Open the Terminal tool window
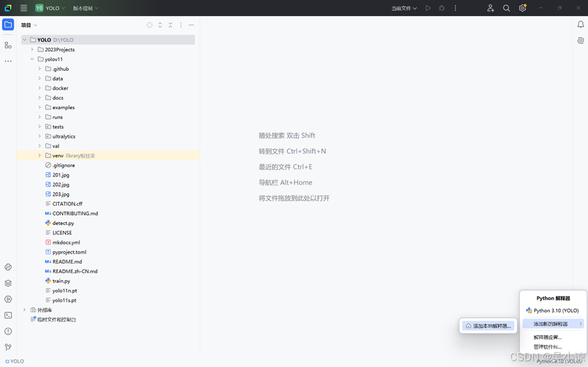 coord(8,315)
